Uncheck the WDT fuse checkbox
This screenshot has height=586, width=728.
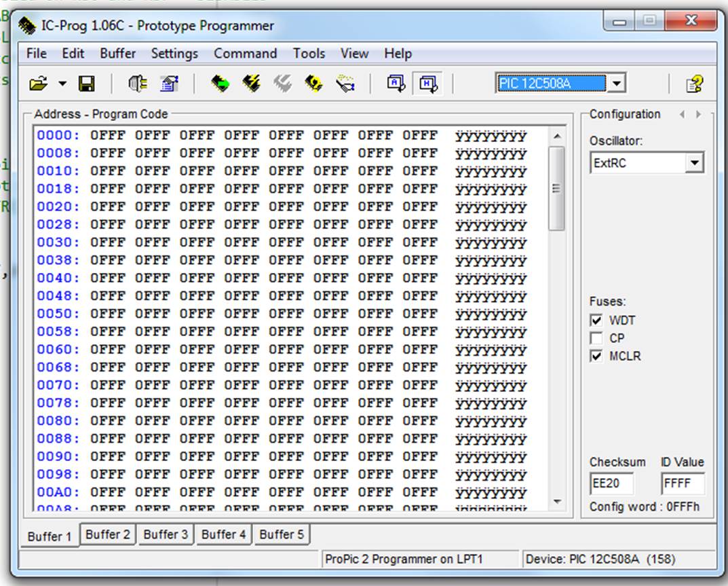click(x=596, y=321)
